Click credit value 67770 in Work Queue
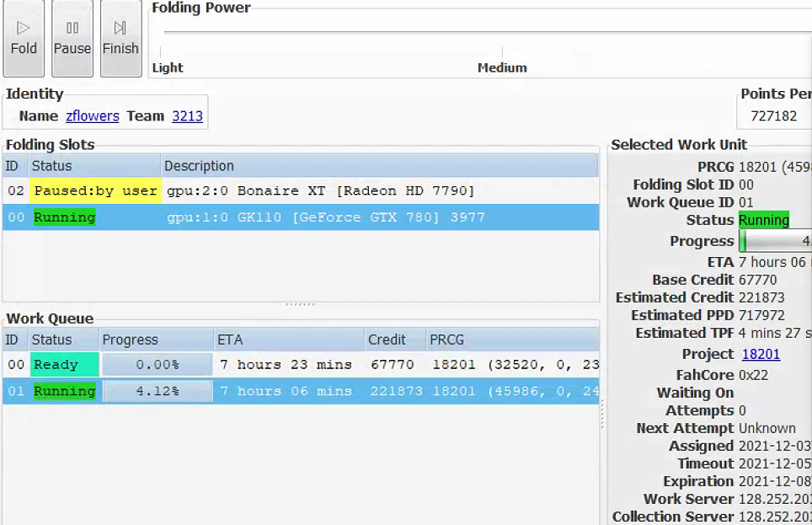The height and width of the screenshot is (525, 812). coord(392,364)
